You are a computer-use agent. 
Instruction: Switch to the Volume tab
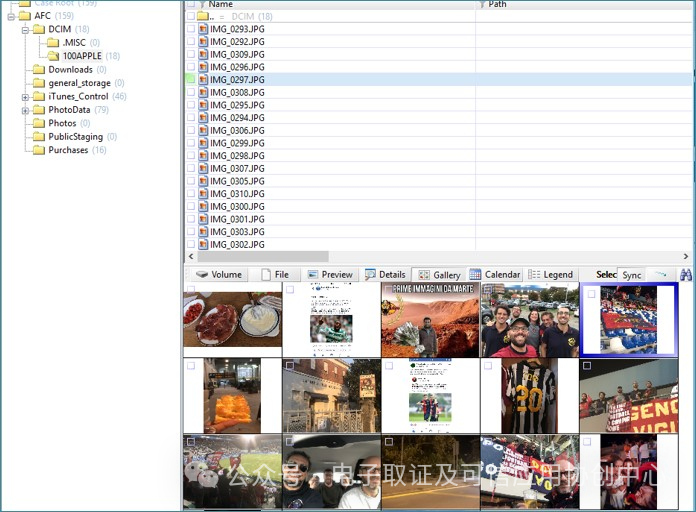pos(219,274)
